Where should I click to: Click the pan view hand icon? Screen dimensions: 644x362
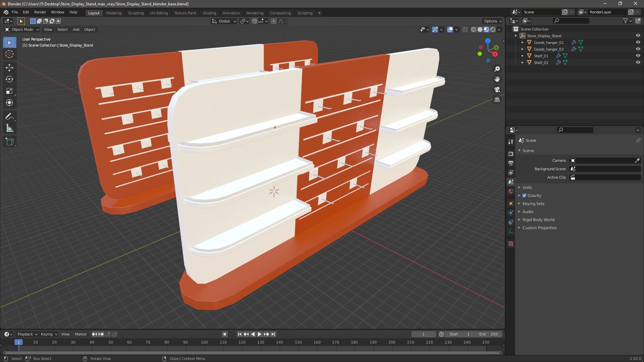[x=497, y=79]
